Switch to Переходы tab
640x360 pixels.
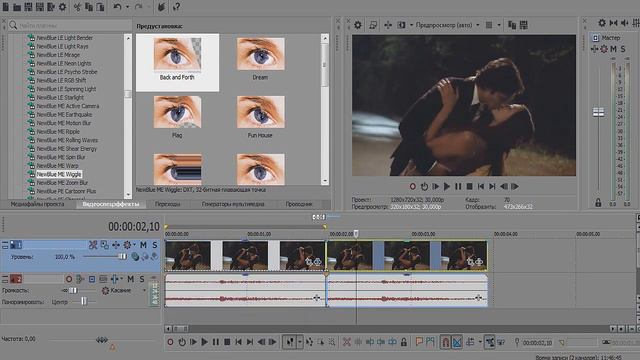(167, 204)
